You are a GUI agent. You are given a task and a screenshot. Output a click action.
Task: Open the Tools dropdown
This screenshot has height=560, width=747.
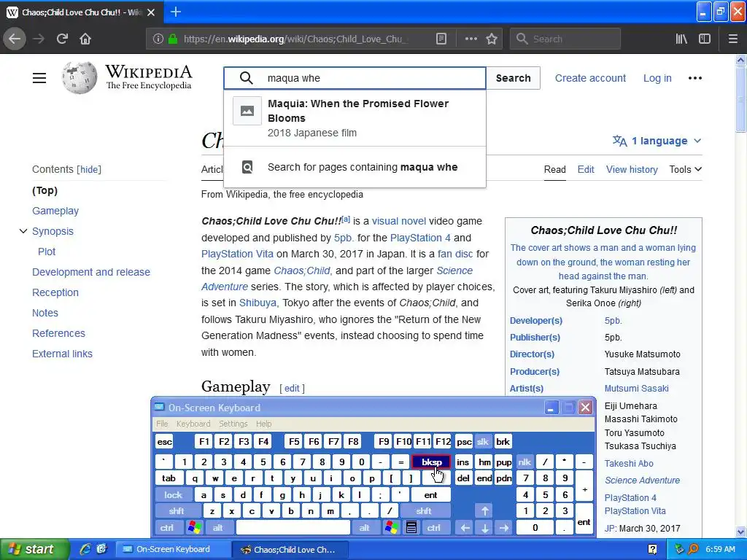coord(685,169)
